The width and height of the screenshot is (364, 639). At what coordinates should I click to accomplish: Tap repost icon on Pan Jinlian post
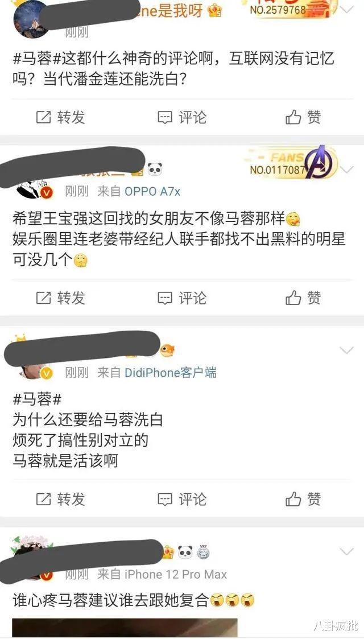[43, 117]
